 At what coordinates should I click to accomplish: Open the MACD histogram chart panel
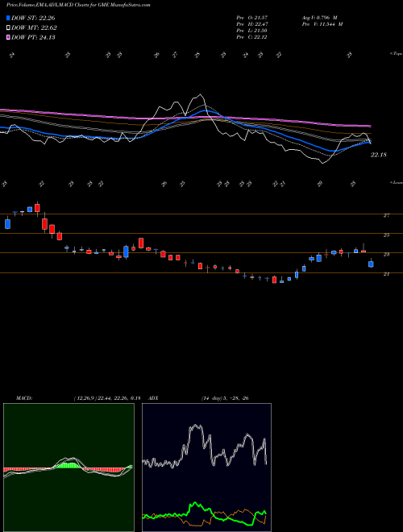pos(69,468)
